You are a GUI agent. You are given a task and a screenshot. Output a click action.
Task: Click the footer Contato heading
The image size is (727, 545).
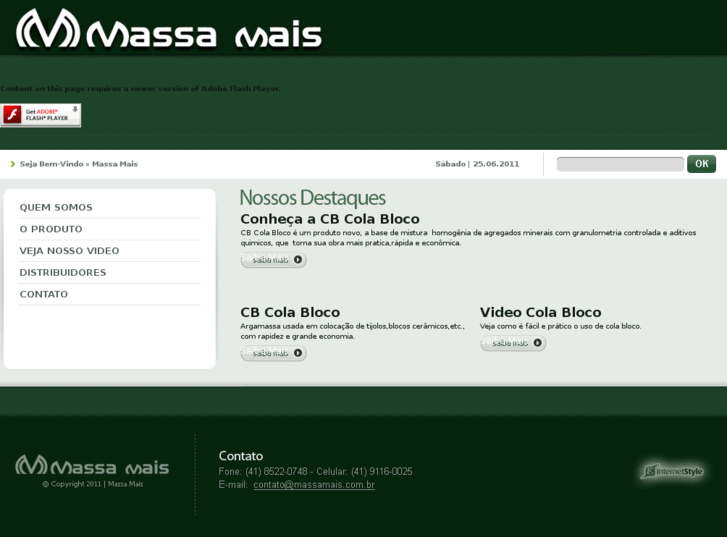(241, 456)
